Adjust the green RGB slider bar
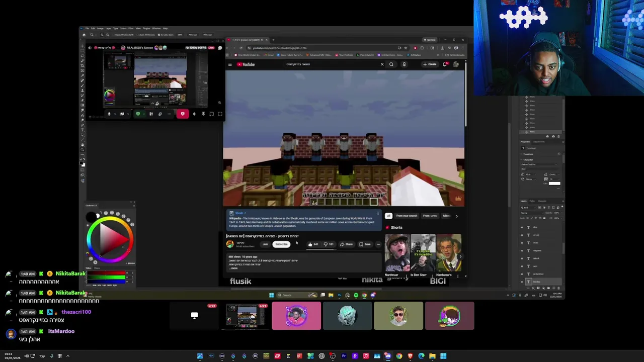 [x=106, y=277]
